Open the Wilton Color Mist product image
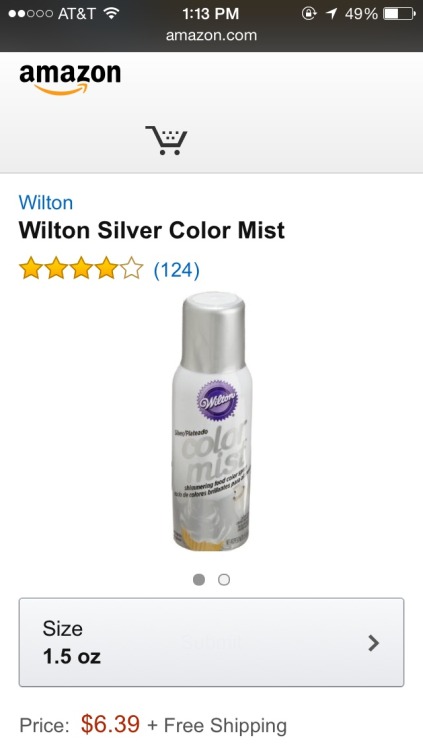 (x=212, y=421)
